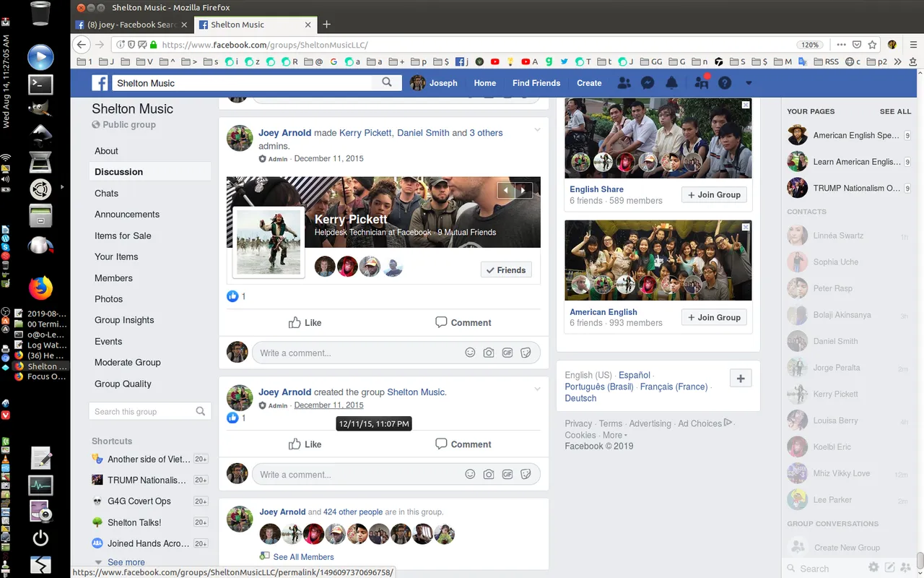924x578 pixels.
Task: Open post options arrow on created group post
Action: pyautogui.click(x=537, y=389)
